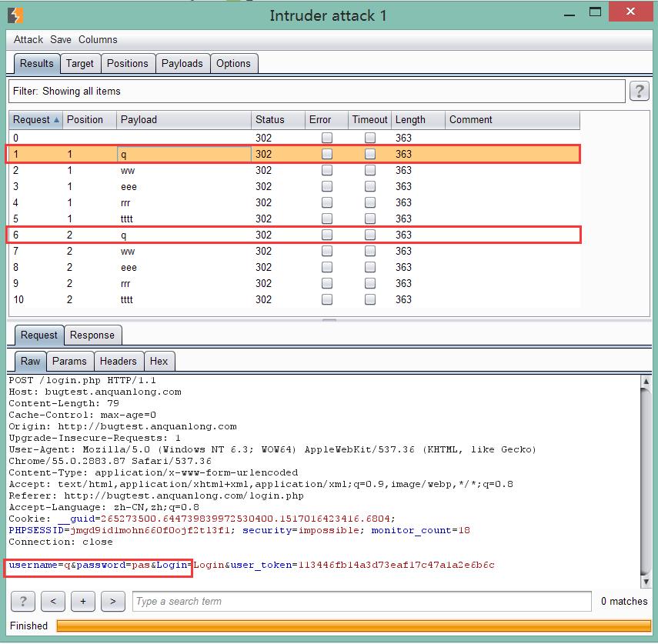Click the question mark button beside search
This screenshot has width=658, height=644.
pos(23,601)
